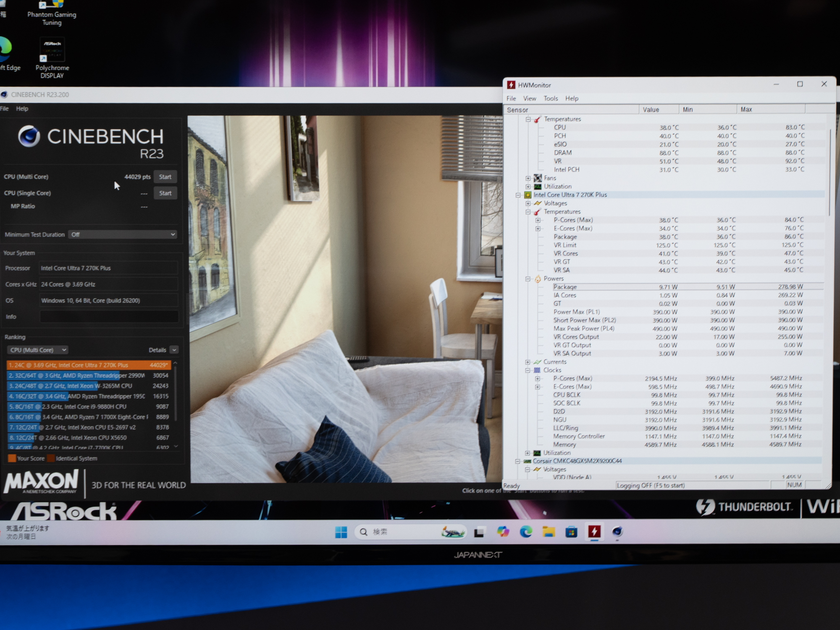This screenshot has width=840, height=630.
Task: Collapse the Intel Core Ultra 7 270K Plus node
Action: pos(518,195)
